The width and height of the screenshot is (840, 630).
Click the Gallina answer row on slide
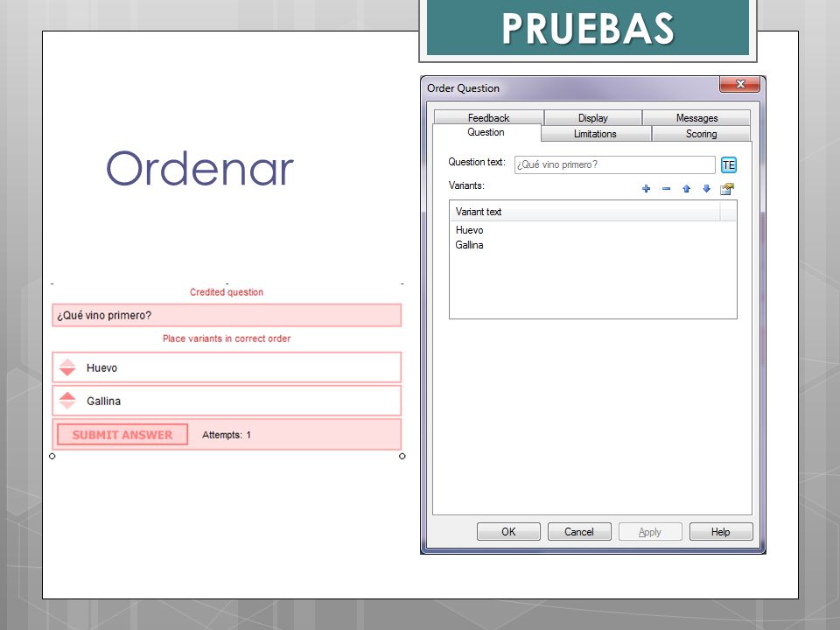click(x=227, y=401)
